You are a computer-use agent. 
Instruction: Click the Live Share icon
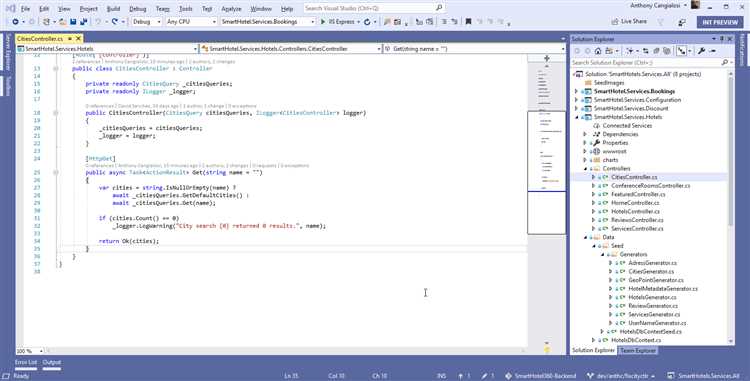(x=615, y=22)
